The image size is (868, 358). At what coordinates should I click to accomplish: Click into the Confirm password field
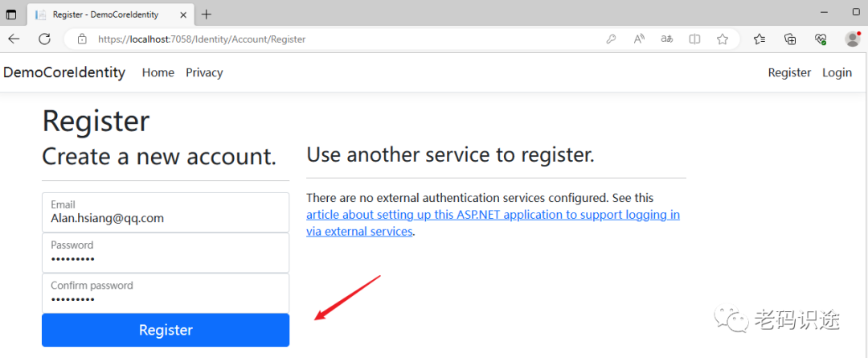coord(165,293)
